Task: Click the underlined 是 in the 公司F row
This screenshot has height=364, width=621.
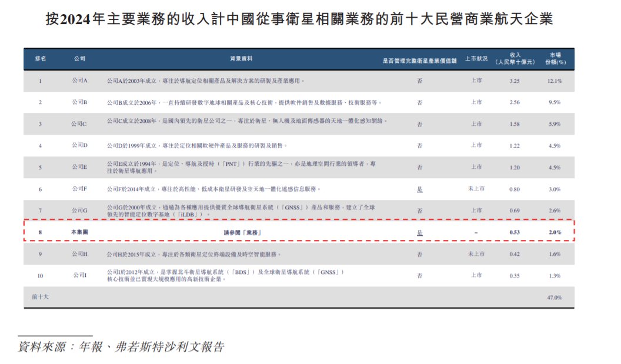Action: point(419,189)
